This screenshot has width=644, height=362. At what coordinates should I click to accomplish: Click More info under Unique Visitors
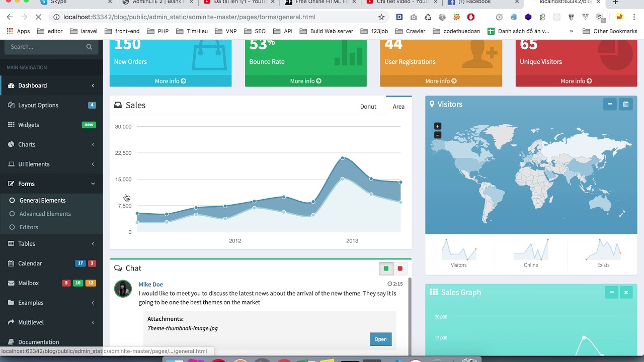click(576, 81)
